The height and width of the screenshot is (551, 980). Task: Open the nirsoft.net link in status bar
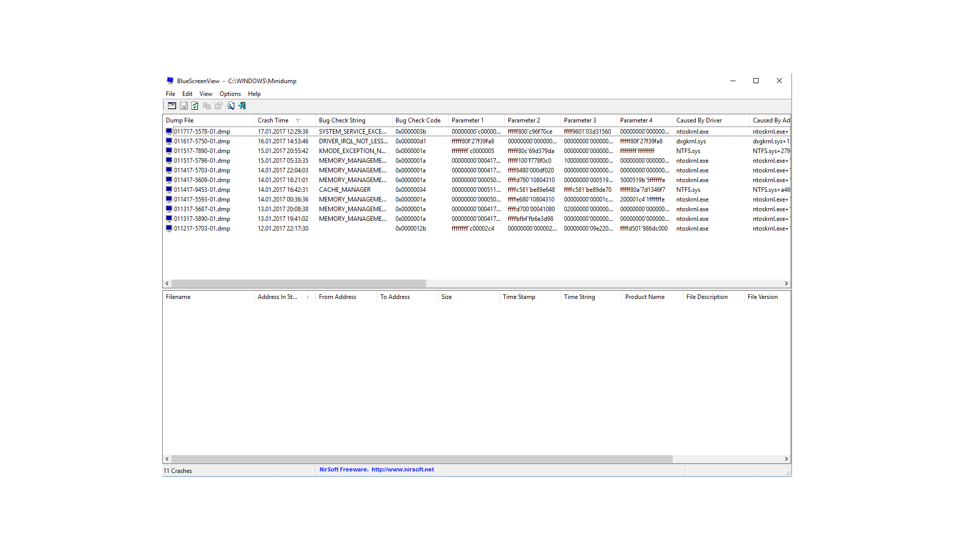pyautogui.click(x=402, y=469)
